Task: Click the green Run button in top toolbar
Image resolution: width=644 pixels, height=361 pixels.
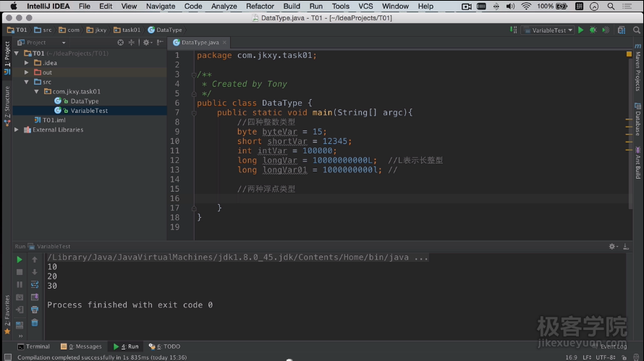Action: click(580, 30)
